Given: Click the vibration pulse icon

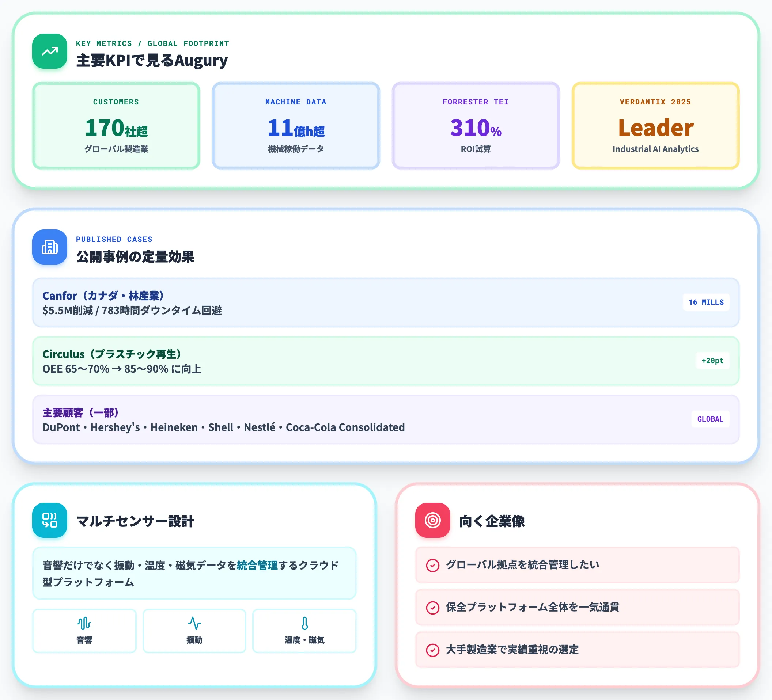Looking at the screenshot, I should tap(194, 623).
